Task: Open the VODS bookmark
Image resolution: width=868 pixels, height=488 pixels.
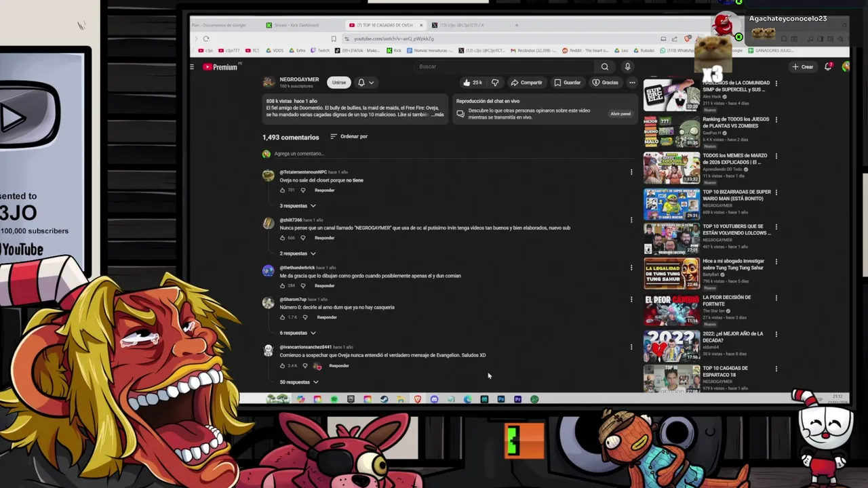Action: pos(275,50)
